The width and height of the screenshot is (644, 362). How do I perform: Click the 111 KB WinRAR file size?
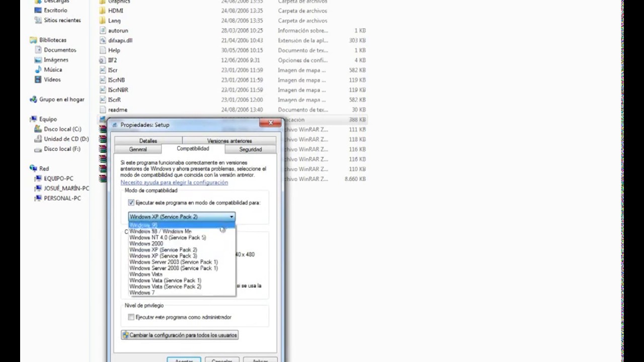(357, 129)
